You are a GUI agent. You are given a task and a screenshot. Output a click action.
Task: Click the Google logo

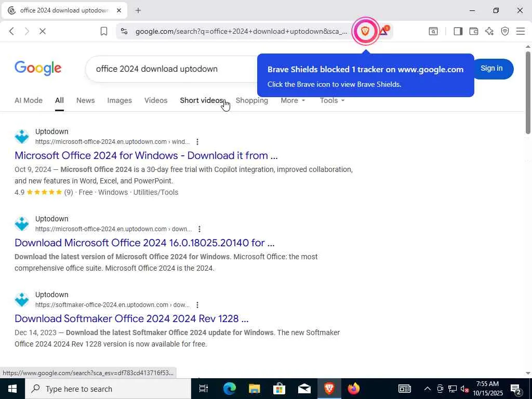(38, 68)
